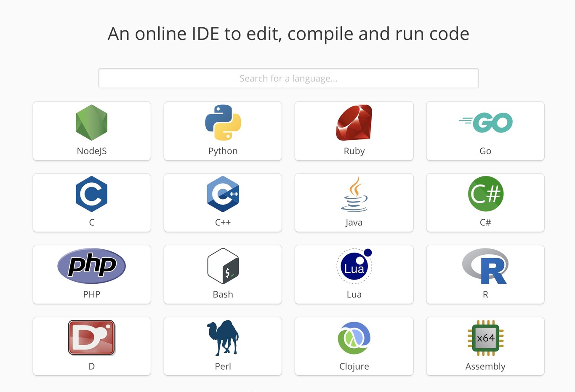Click the Lua moon logo

pos(354,266)
